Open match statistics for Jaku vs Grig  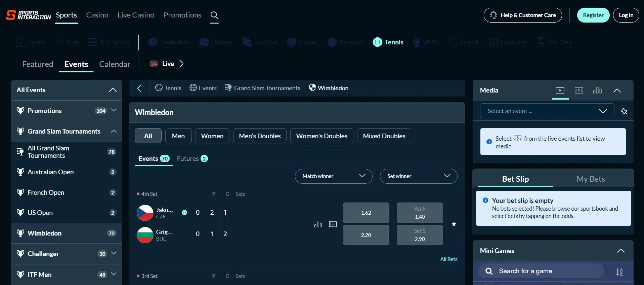pyautogui.click(x=318, y=224)
